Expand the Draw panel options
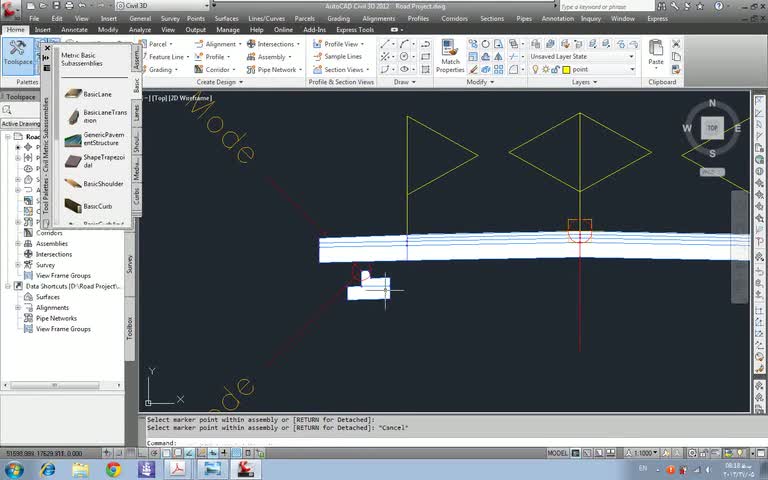This screenshot has width=768, height=480. [405, 82]
